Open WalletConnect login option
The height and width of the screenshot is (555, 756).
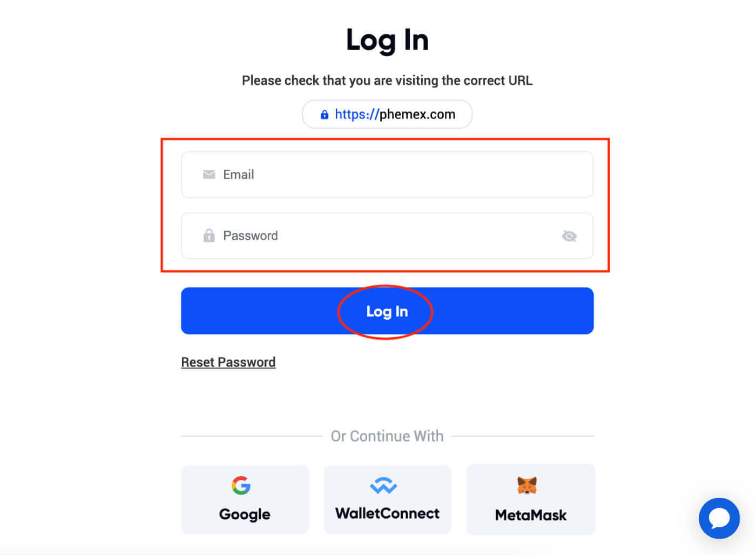[x=387, y=498]
